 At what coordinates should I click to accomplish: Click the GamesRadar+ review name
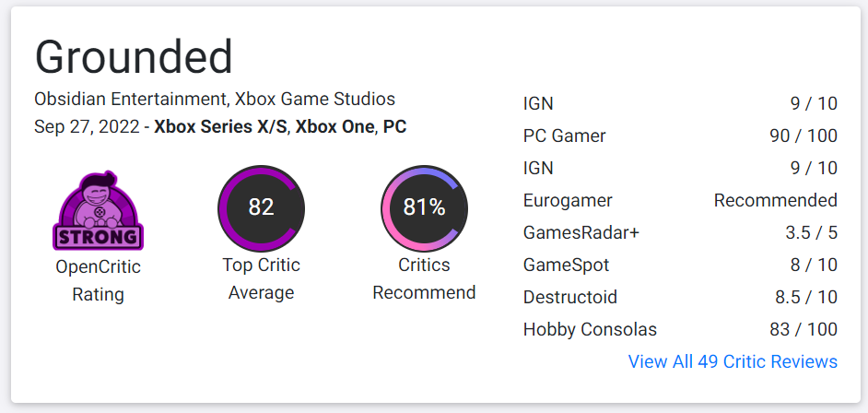click(581, 232)
